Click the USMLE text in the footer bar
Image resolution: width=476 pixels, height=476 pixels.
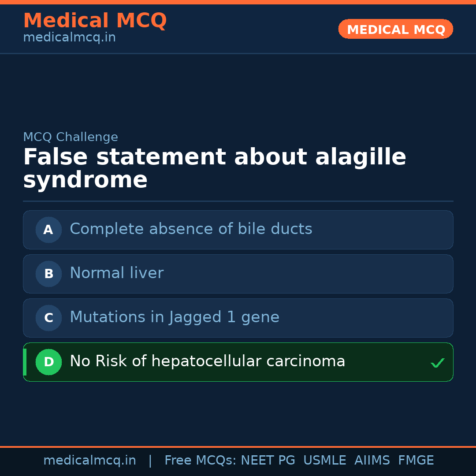[x=325, y=460]
